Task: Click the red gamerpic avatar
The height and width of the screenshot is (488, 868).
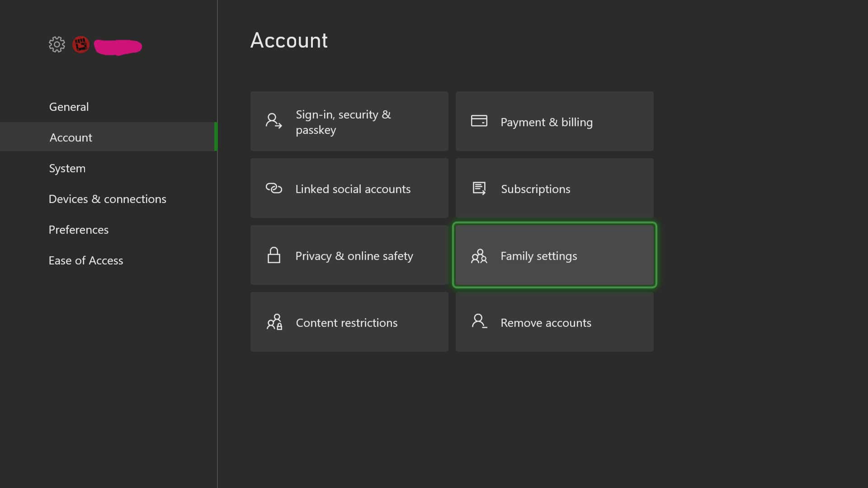Action: point(81,44)
